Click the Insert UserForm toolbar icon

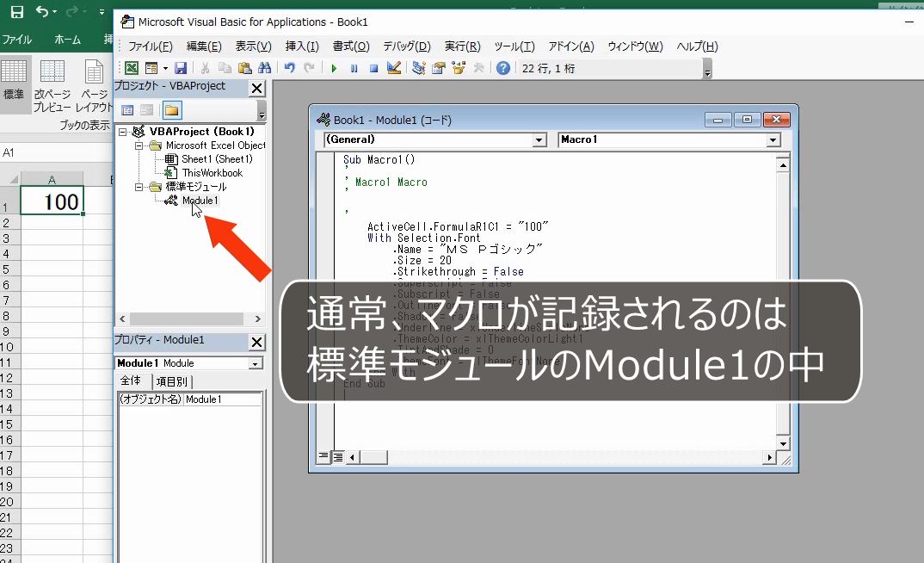pos(151,68)
